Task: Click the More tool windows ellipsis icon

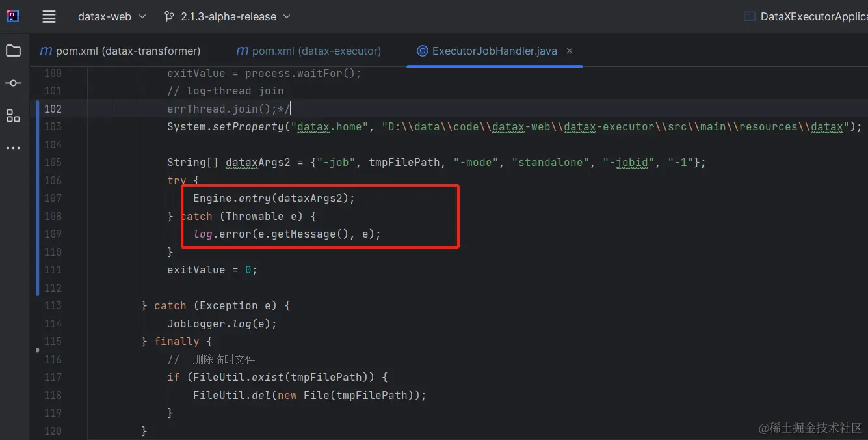Action: 14,148
